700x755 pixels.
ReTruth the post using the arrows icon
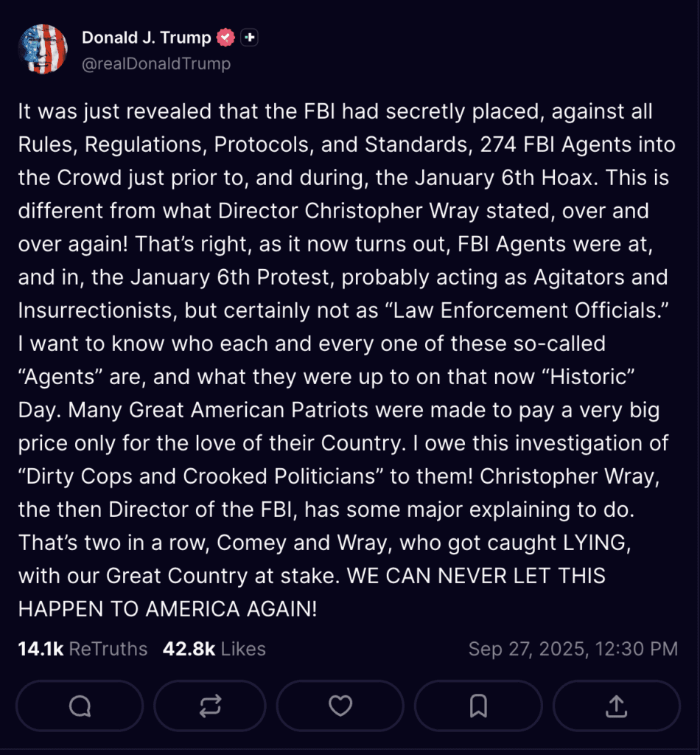[210, 706]
